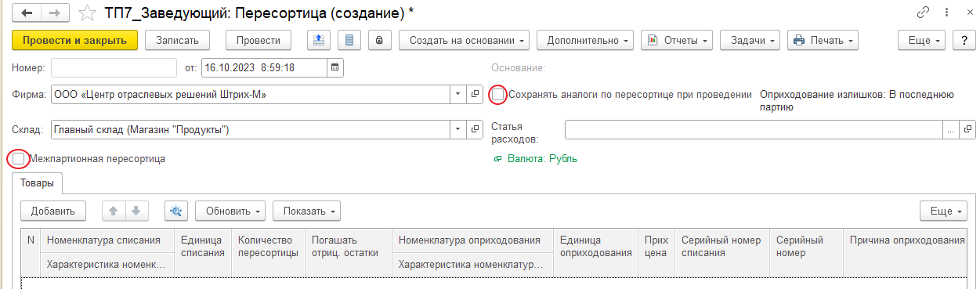
Task: Open the Статья расходов record via its open icon
Action: pyautogui.click(x=967, y=129)
